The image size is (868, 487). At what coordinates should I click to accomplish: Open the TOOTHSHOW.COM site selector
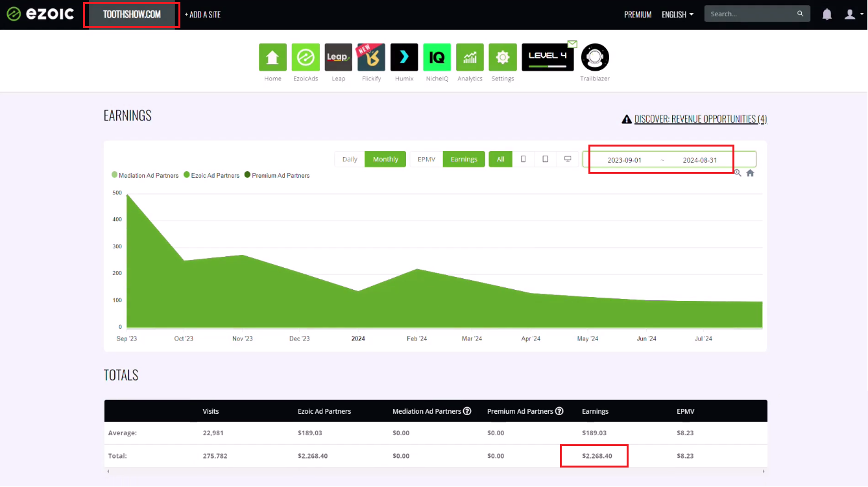click(132, 14)
